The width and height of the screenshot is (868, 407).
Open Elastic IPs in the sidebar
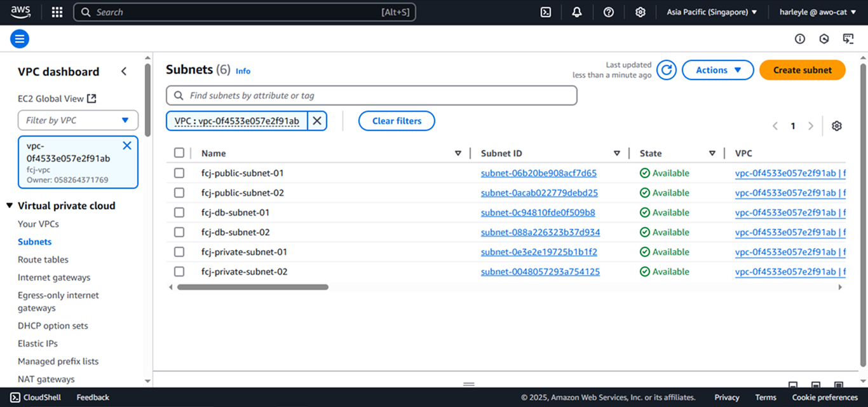pyautogui.click(x=37, y=343)
